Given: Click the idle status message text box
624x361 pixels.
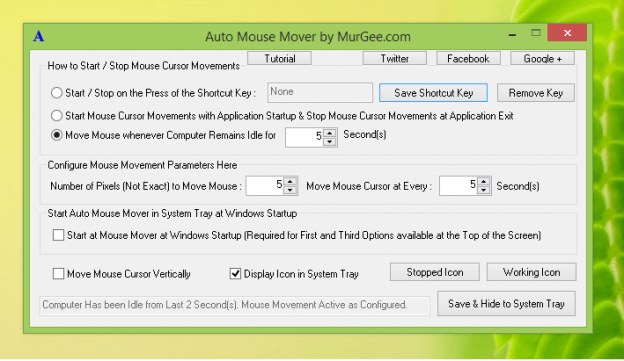Looking at the screenshot, I should pos(235,305).
